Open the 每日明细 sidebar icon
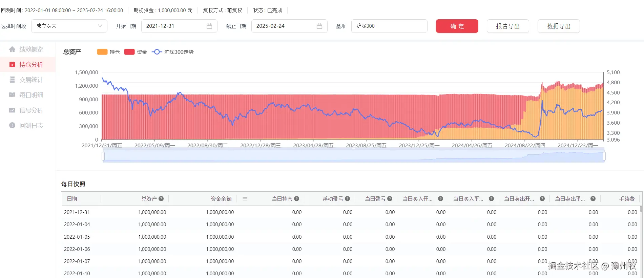Screen dimensions: 644x278 [x=12, y=95]
